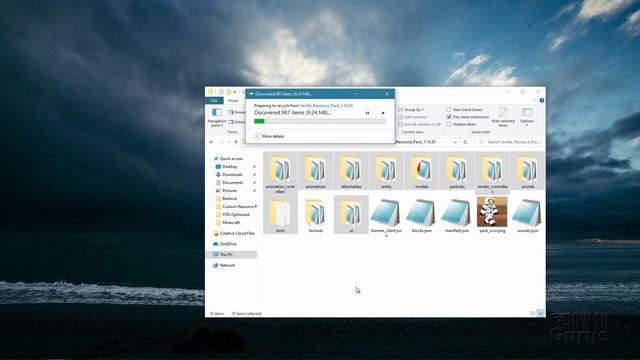This screenshot has width=640, height=360.
Task: Pause the recycle operation
Action: (x=367, y=113)
